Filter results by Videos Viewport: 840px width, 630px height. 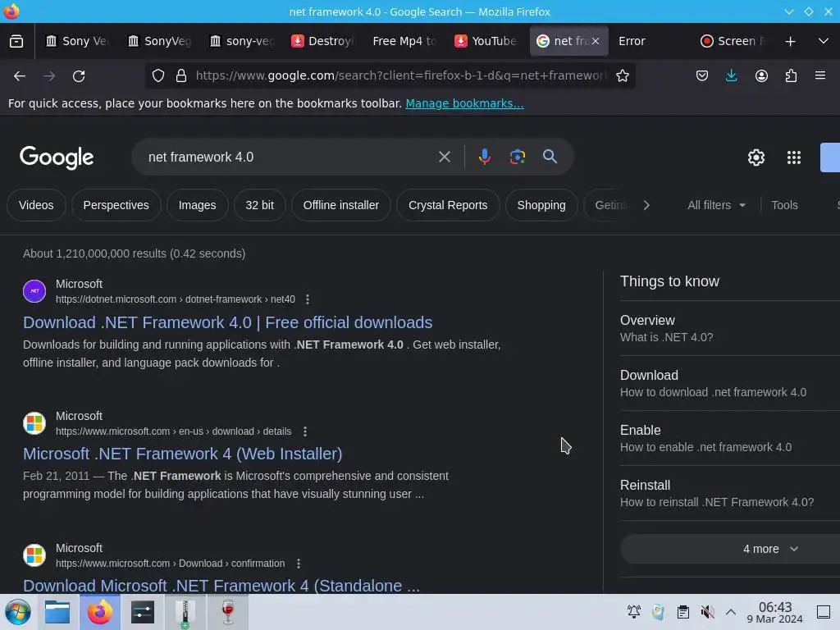pos(36,205)
